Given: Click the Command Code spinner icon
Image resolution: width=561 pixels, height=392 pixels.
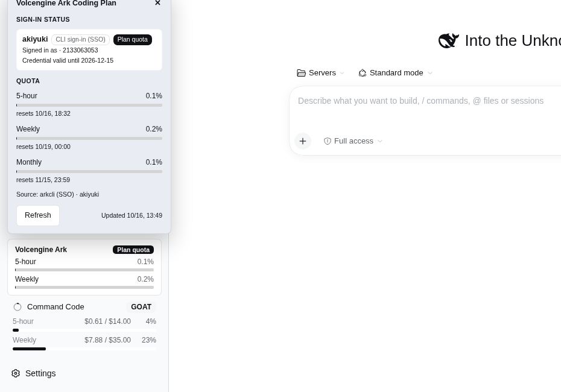Looking at the screenshot, I should (x=17, y=307).
